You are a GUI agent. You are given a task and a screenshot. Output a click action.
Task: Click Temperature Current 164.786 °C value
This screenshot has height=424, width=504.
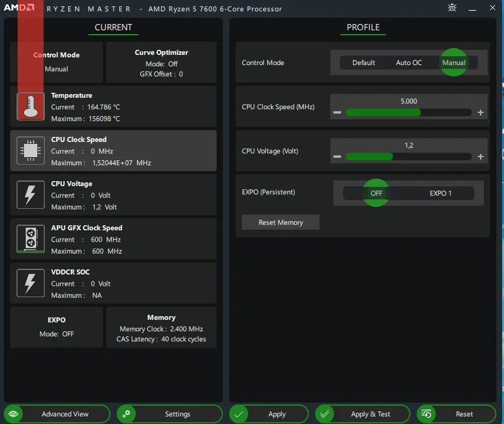104,107
